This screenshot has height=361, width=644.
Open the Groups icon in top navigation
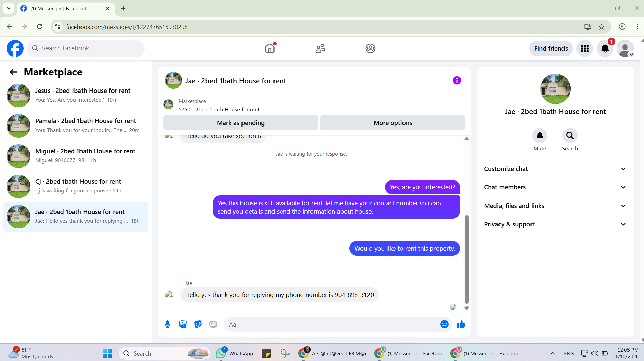tap(371, 48)
